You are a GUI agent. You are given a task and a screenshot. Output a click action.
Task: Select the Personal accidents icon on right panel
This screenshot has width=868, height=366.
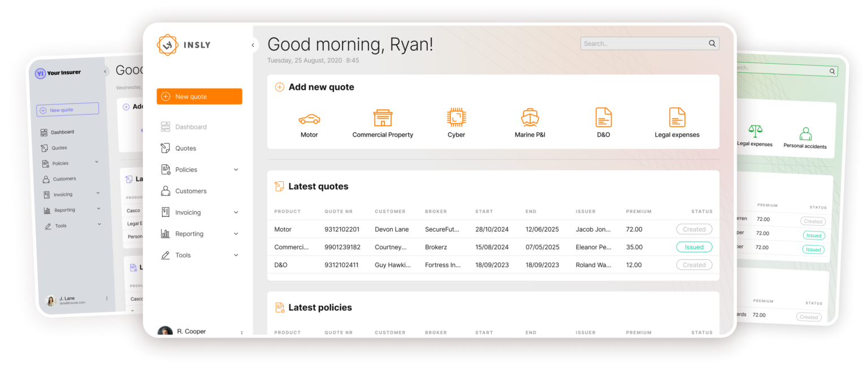coord(805,134)
